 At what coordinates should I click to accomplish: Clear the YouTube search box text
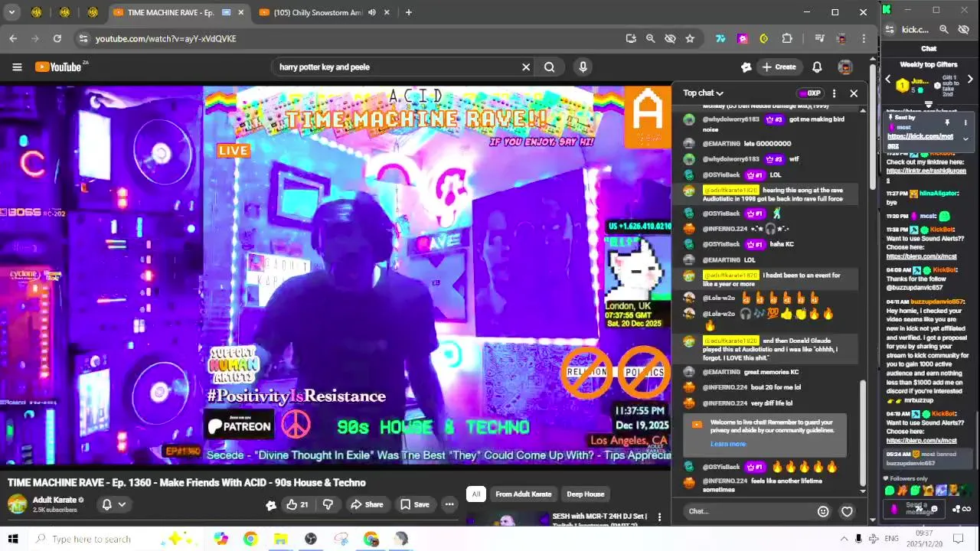point(526,67)
